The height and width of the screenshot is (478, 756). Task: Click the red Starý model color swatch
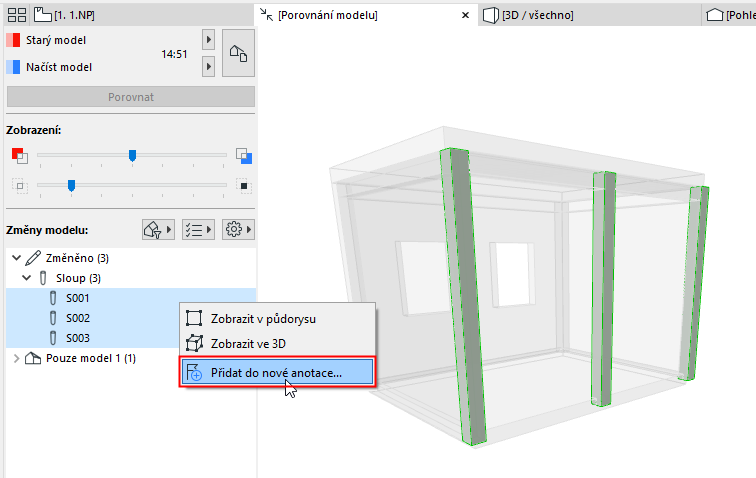(14, 40)
